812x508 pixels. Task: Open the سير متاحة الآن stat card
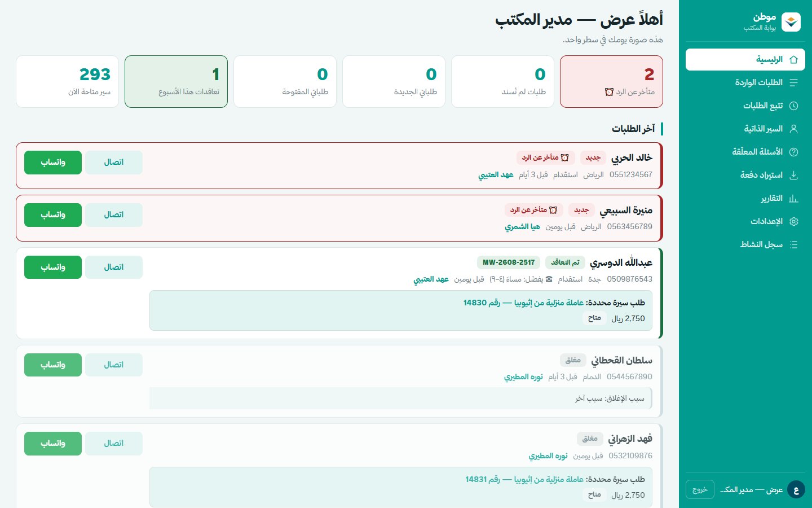point(67,81)
